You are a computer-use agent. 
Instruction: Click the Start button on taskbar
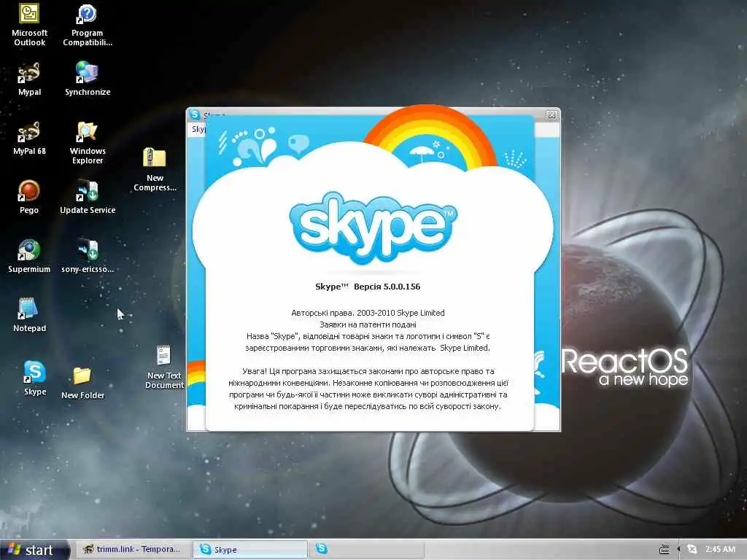coord(34,550)
